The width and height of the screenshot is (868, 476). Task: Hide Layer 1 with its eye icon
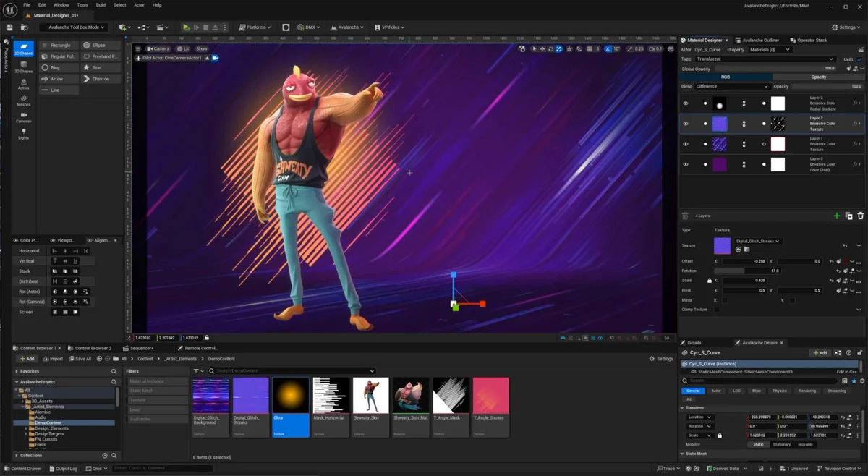pyautogui.click(x=686, y=144)
